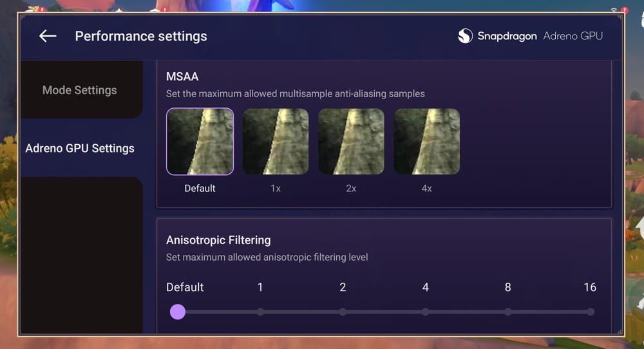Click the "4x" text label under MSAA

pyautogui.click(x=427, y=189)
